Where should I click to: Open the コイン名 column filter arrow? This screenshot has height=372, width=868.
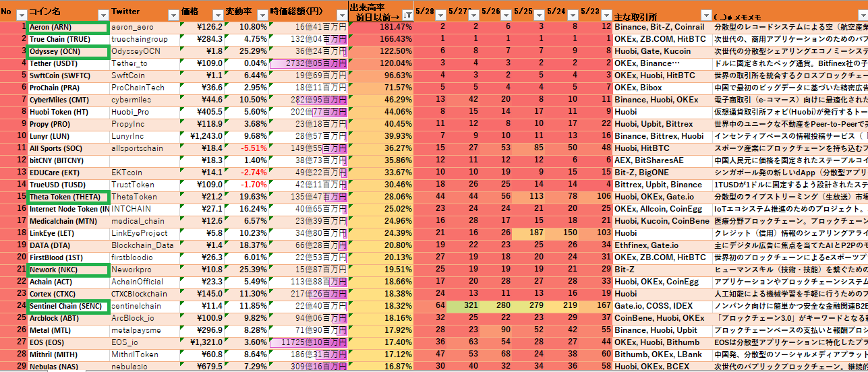click(x=103, y=15)
